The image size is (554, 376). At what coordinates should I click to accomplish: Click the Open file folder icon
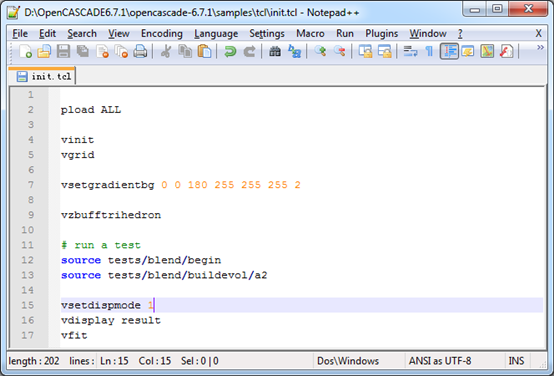tap(45, 51)
